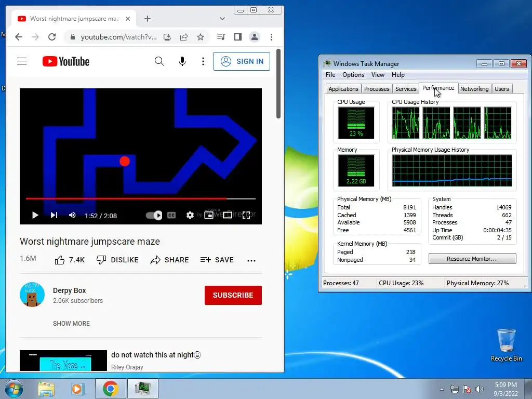Show hidden tray icons arrow
This screenshot has height=399, width=532.
pyautogui.click(x=442, y=389)
